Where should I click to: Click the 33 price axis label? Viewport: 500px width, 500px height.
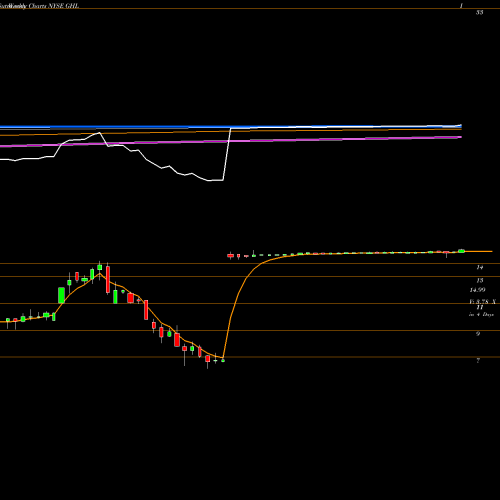click(x=480, y=12)
